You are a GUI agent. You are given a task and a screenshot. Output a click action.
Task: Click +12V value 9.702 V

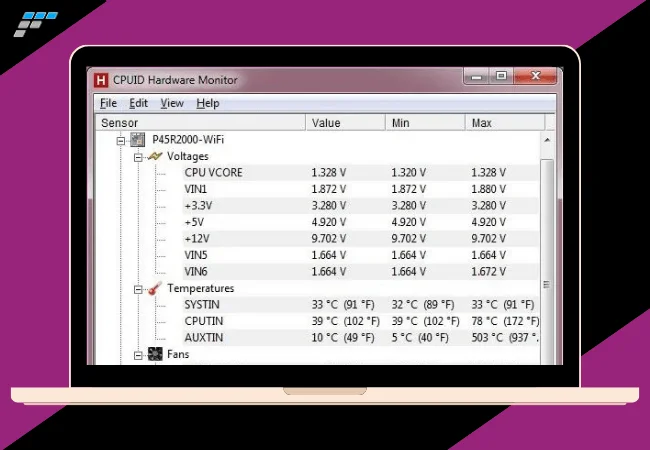point(329,239)
